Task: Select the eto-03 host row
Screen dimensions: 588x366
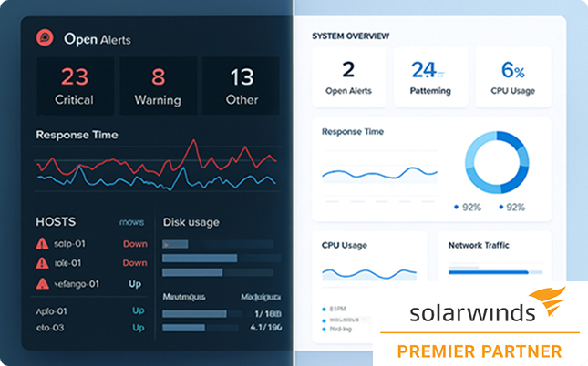Action: 90,328
